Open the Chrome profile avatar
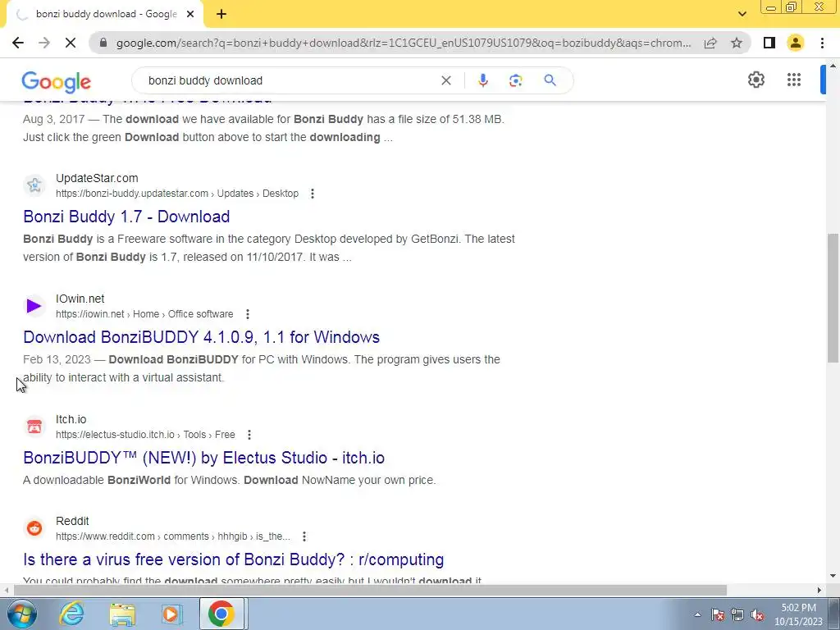The image size is (840, 630). 796,43
